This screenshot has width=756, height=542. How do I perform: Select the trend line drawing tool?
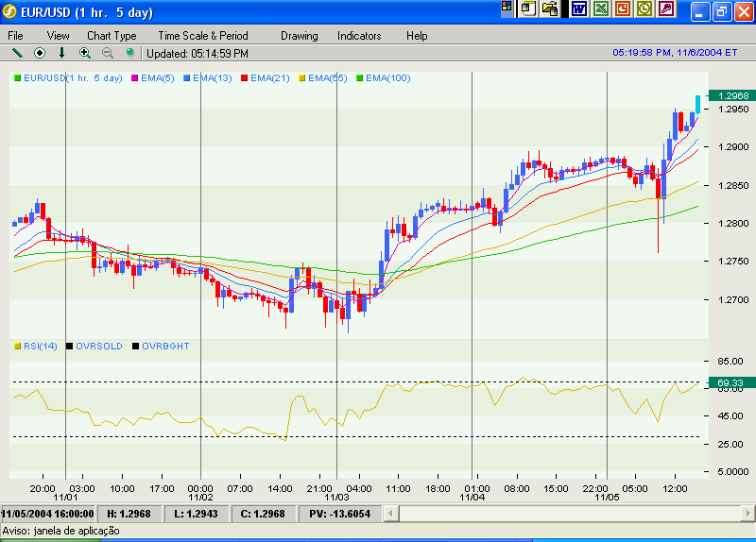click(x=16, y=53)
